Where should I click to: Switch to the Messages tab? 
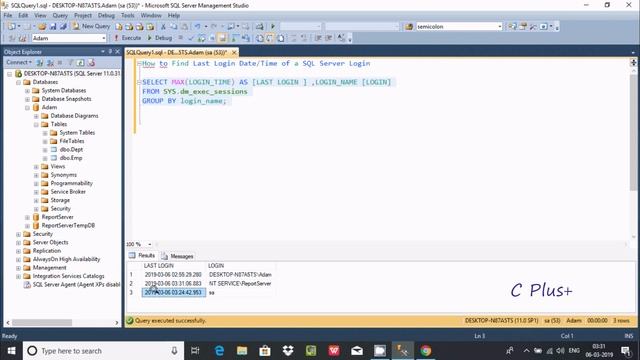(x=177, y=256)
